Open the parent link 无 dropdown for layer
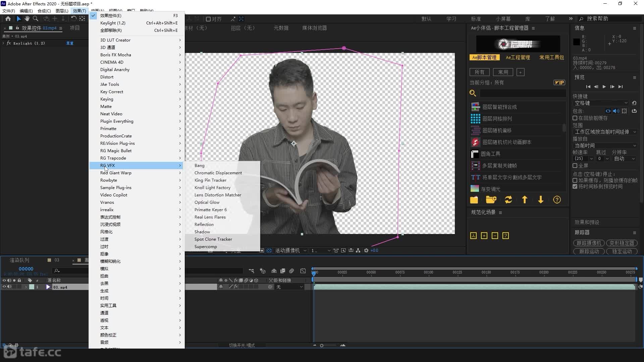Screen dimensions: 644x362 point(290,287)
